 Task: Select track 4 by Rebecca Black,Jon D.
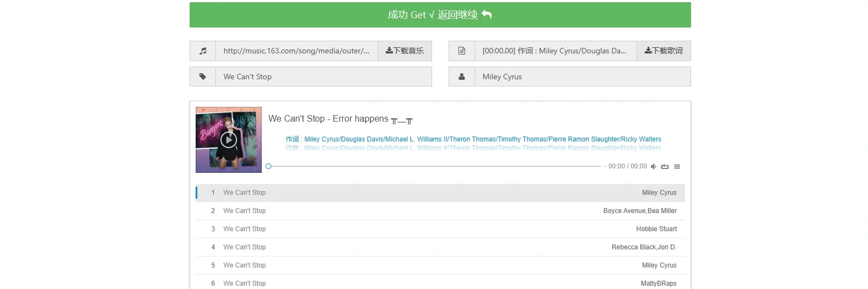pyautogui.click(x=440, y=247)
